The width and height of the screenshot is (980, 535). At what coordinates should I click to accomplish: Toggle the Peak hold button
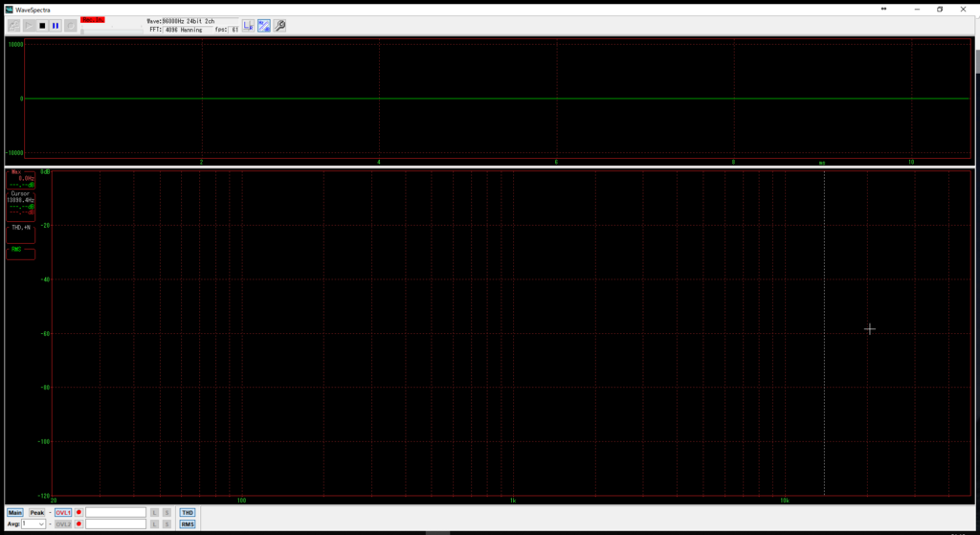[37, 512]
